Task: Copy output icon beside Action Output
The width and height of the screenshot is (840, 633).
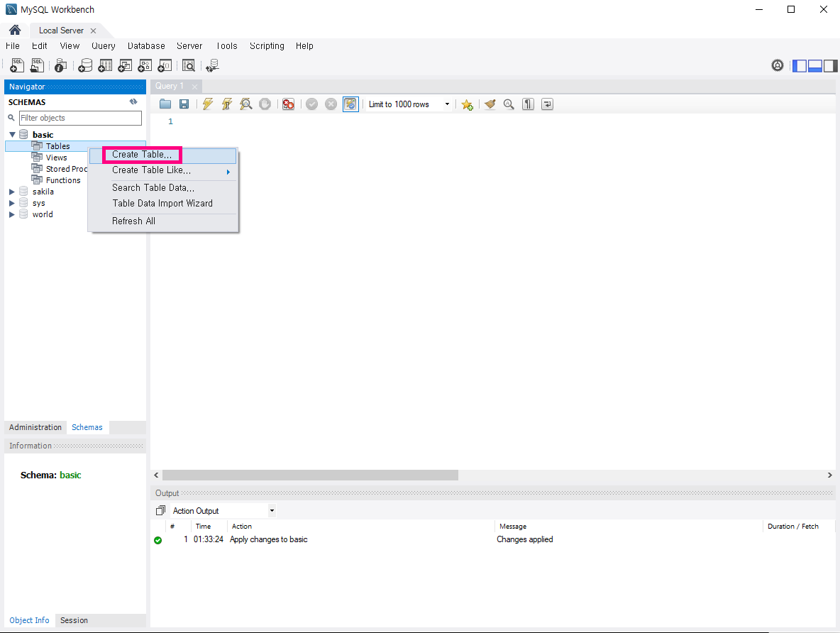Action: pos(160,510)
